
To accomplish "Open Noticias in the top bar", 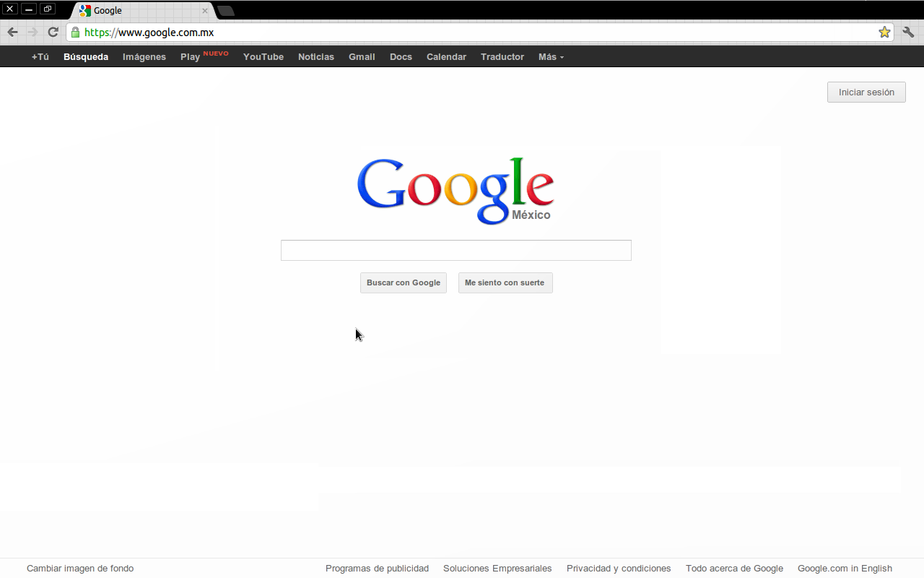I will point(316,57).
